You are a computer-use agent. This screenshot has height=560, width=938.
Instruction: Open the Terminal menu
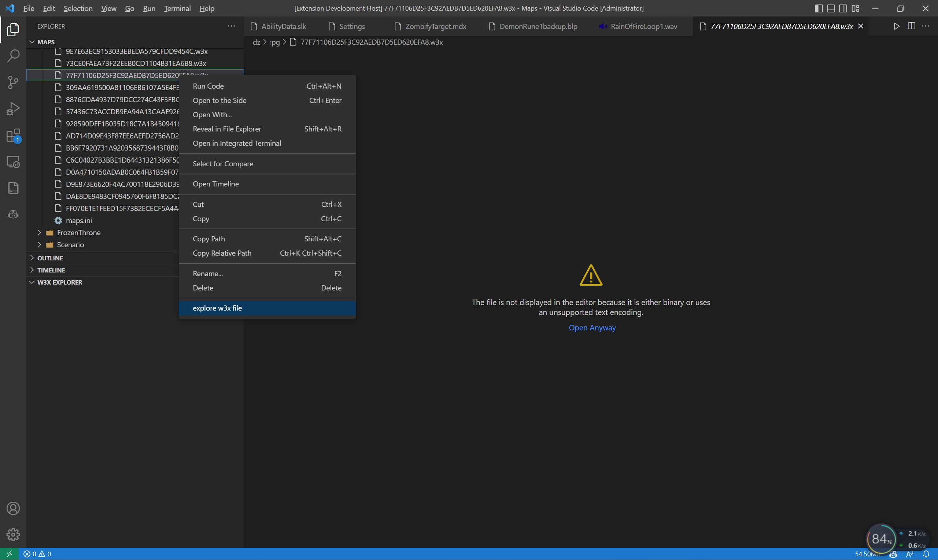tap(177, 8)
